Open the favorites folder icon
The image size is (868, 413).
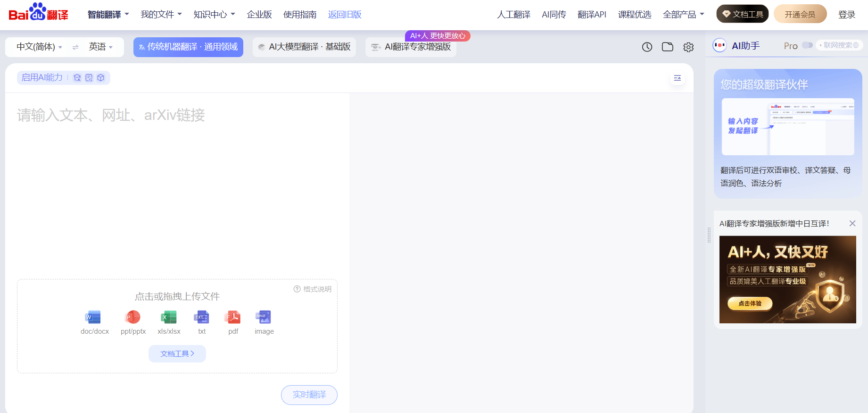tap(667, 47)
